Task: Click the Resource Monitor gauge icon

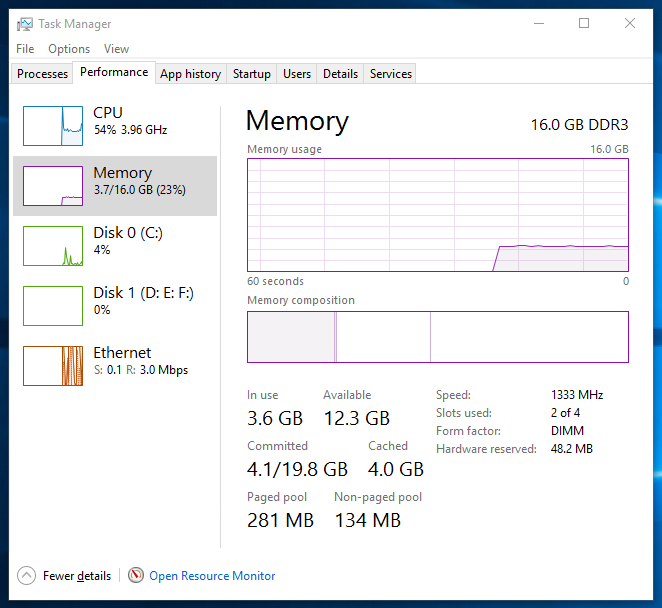Action: (136, 576)
